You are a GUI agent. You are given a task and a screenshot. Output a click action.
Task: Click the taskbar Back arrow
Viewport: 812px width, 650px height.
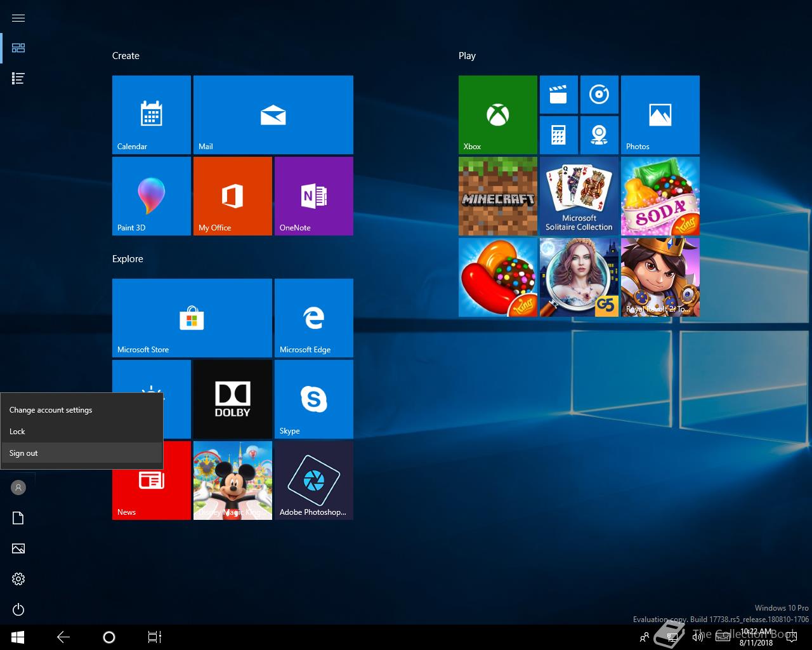pyautogui.click(x=63, y=637)
